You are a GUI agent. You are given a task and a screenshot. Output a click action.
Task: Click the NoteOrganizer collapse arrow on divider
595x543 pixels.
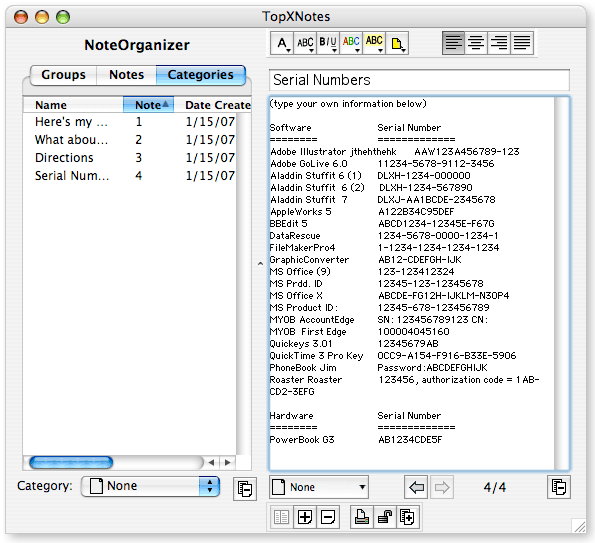260,263
